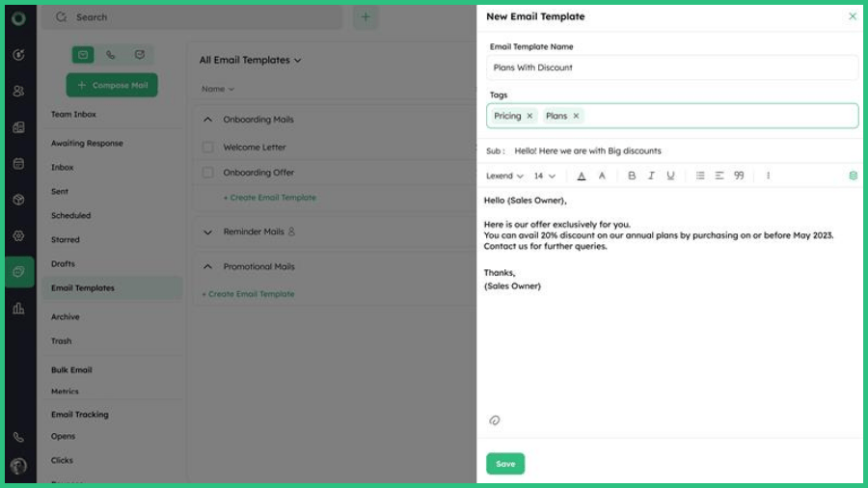Toggle italic formatting in the editor toolbar
This screenshot has width=868, height=488.
(x=651, y=176)
